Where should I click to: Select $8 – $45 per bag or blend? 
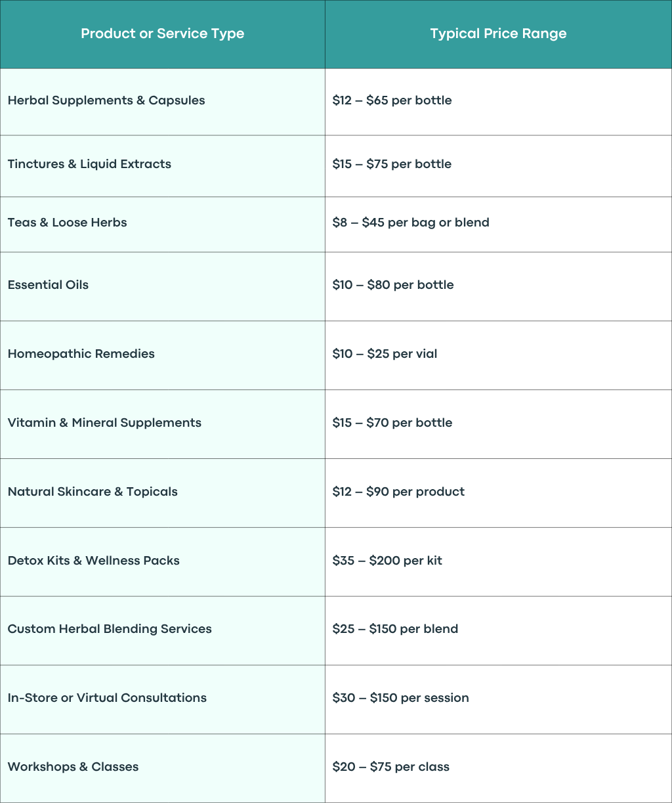[x=411, y=223]
